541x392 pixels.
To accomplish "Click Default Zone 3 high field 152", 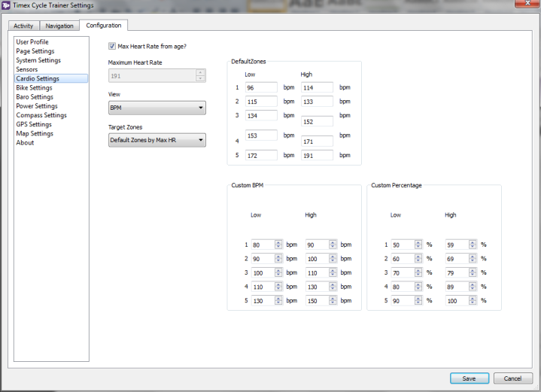I will click(317, 121).
